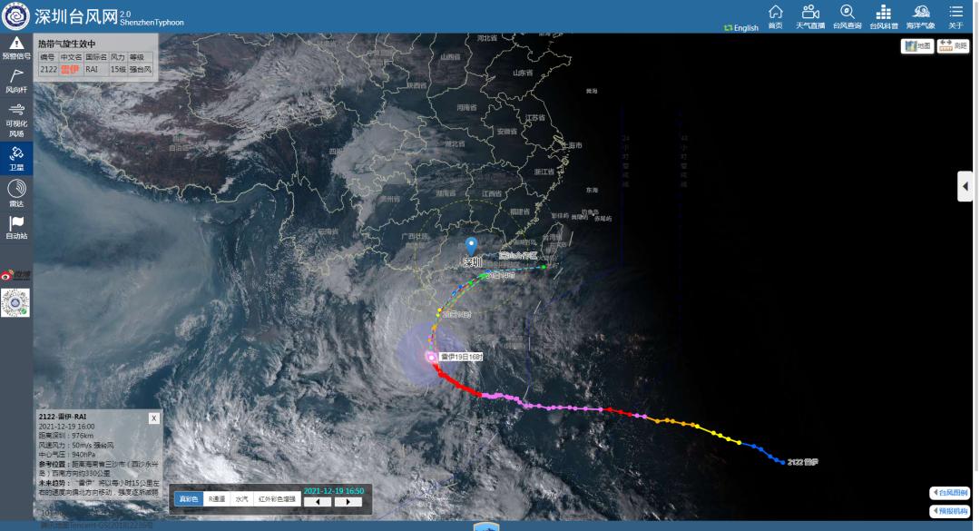Click the 地图 map type button
Image resolution: width=980 pixels, height=531 pixels.
coord(917,45)
